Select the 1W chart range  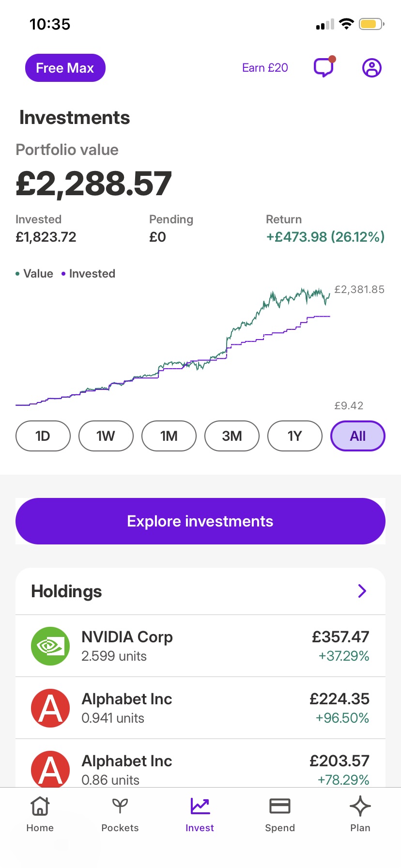[x=106, y=436]
